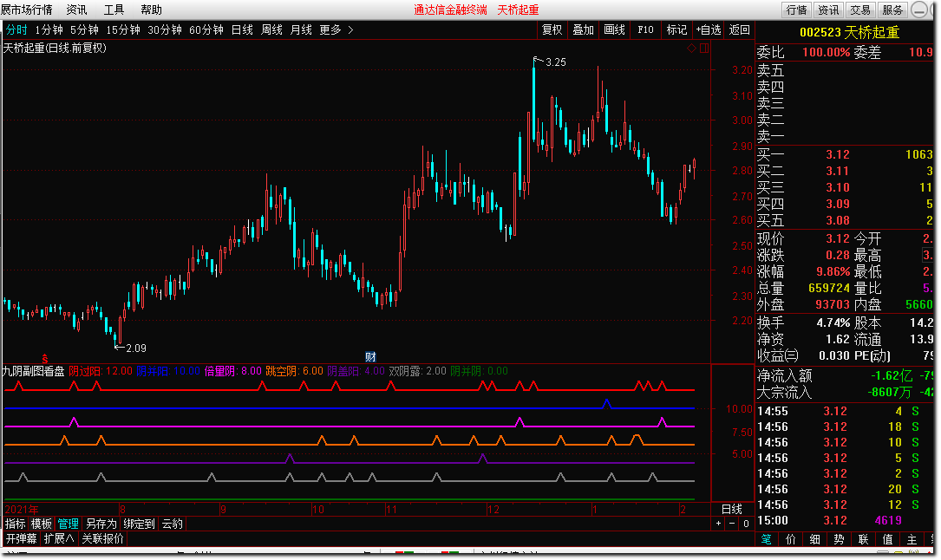The height and width of the screenshot is (560, 941).
Task: Select the 月线 monthly period
Action: 301,29
